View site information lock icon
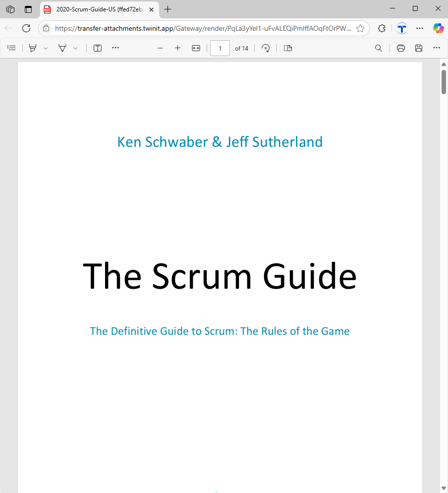The width and height of the screenshot is (448, 493). (46, 28)
